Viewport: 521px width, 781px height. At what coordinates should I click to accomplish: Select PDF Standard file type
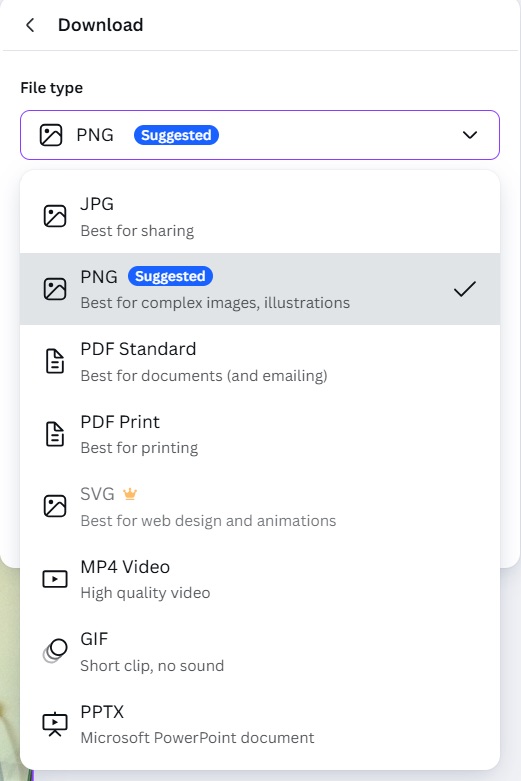260,362
